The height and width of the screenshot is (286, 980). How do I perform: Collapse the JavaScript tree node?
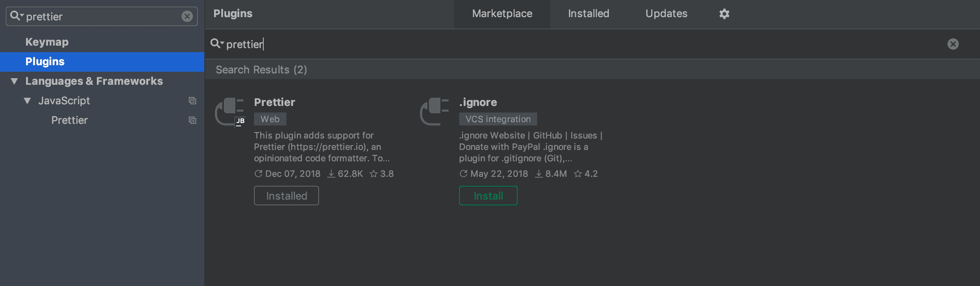click(x=27, y=101)
